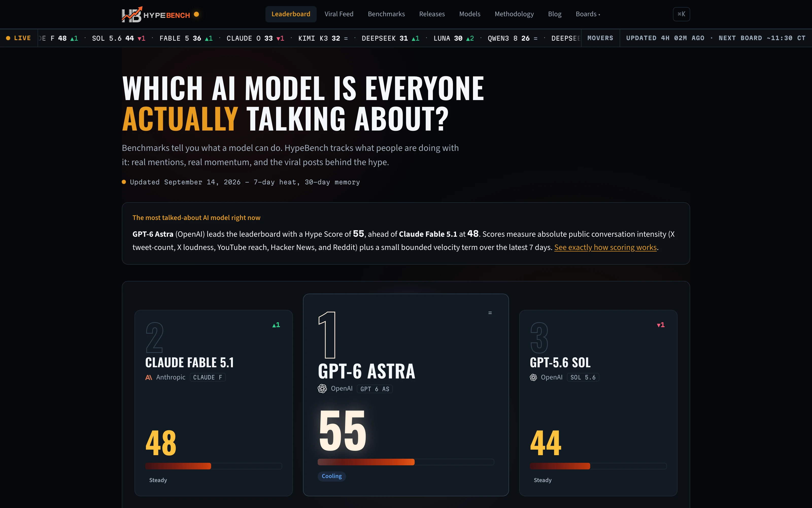
Task: Select KIMI K3 32 ticker entry
Action: pos(323,38)
